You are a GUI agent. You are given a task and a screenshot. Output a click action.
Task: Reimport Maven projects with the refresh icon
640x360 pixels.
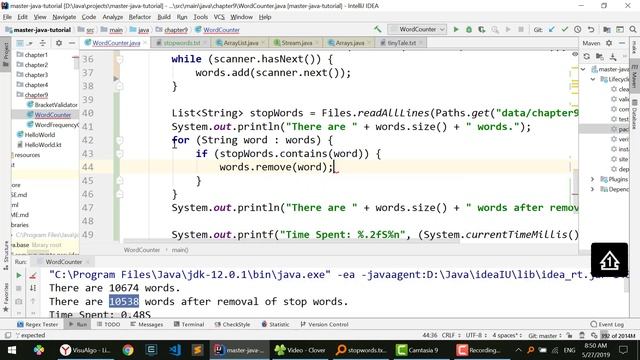click(x=587, y=56)
